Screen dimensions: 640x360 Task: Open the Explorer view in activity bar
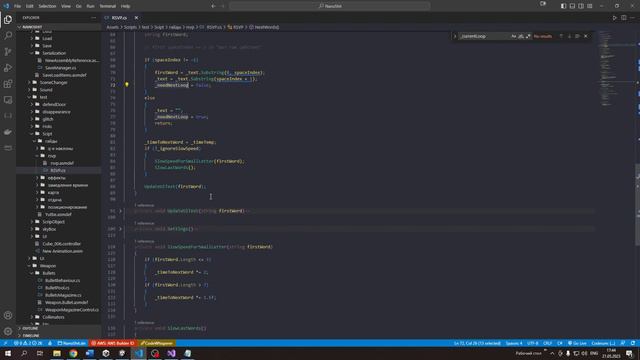[x=8, y=20]
